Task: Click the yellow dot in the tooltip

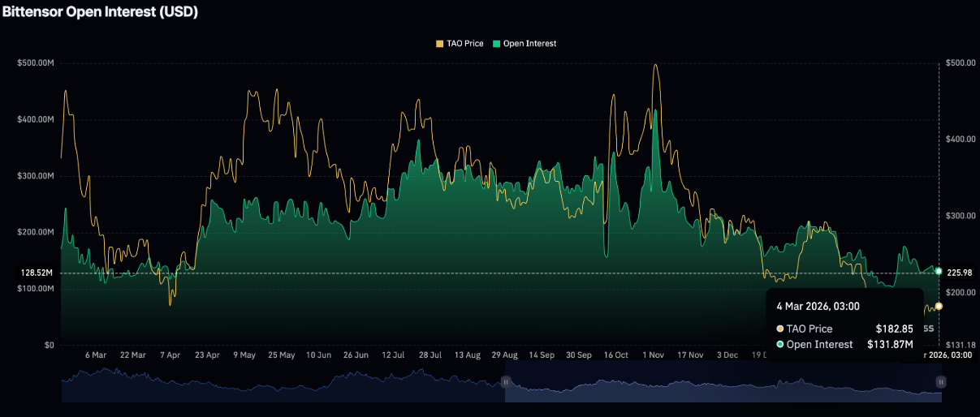Action: click(x=781, y=329)
